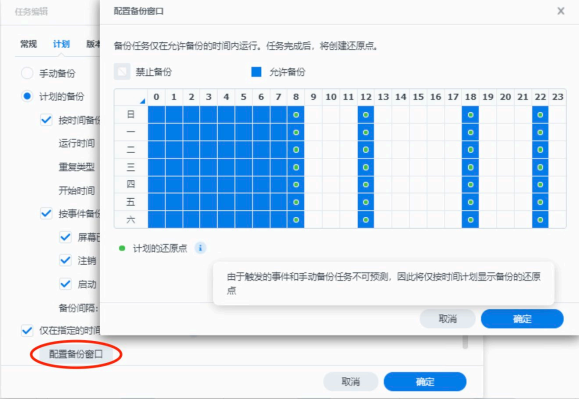Select the 禁止备份 crossed-out square icon

[x=122, y=72]
